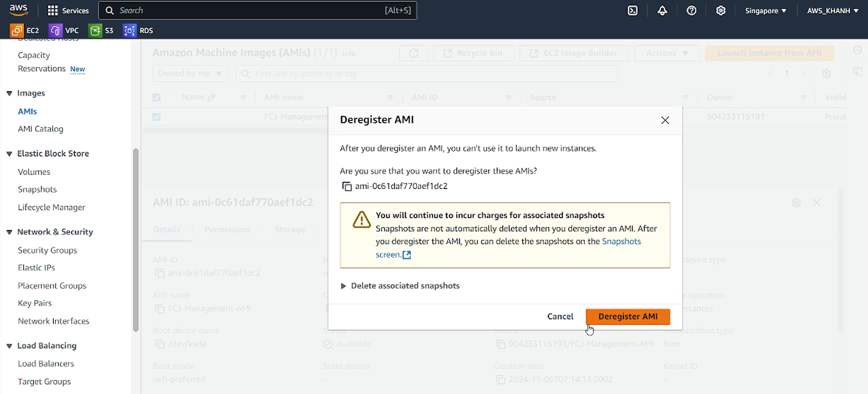Image resolution: width=868 pixels, height=394 pixels.
Task: Click the refresh AMI list button
Action: tap(414, 53)
